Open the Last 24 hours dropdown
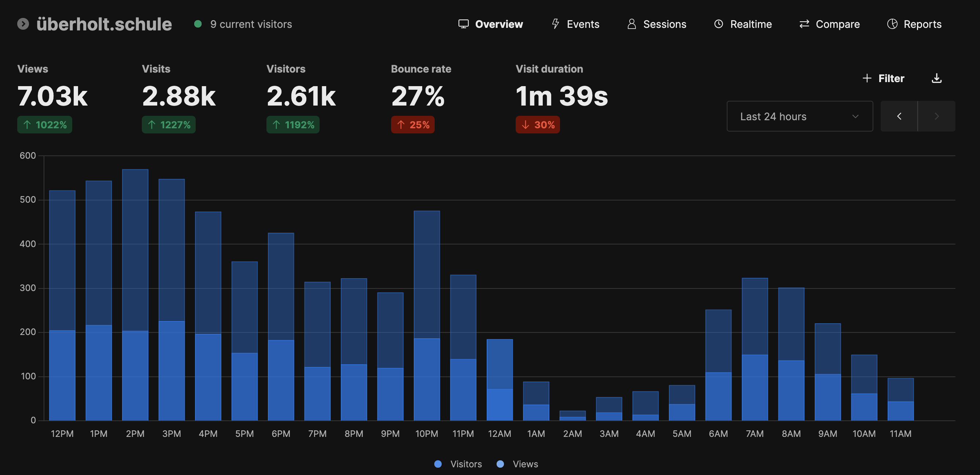This screenshot has width=980, height=475. [x=799, y=117]
